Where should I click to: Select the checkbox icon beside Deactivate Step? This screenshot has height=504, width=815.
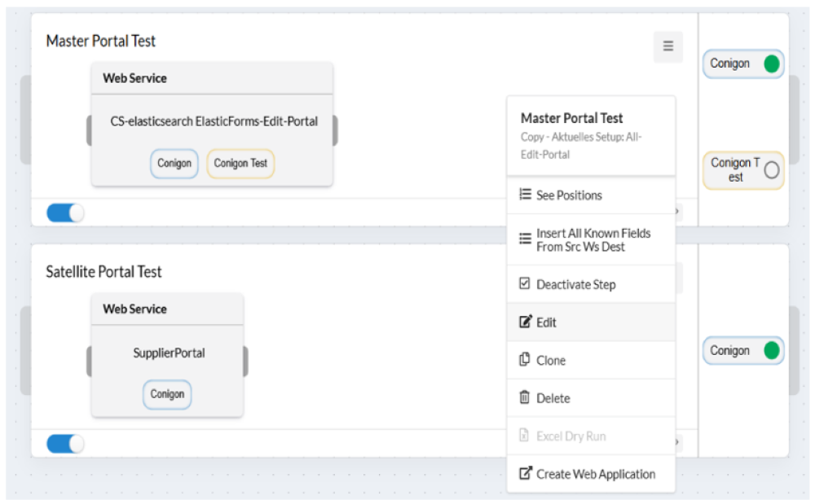tap(524, 283)
